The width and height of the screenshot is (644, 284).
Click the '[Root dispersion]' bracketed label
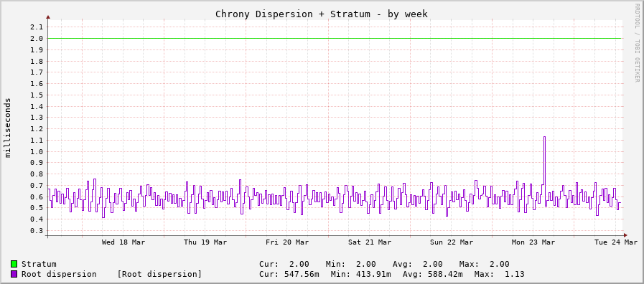tap(159, 274)
